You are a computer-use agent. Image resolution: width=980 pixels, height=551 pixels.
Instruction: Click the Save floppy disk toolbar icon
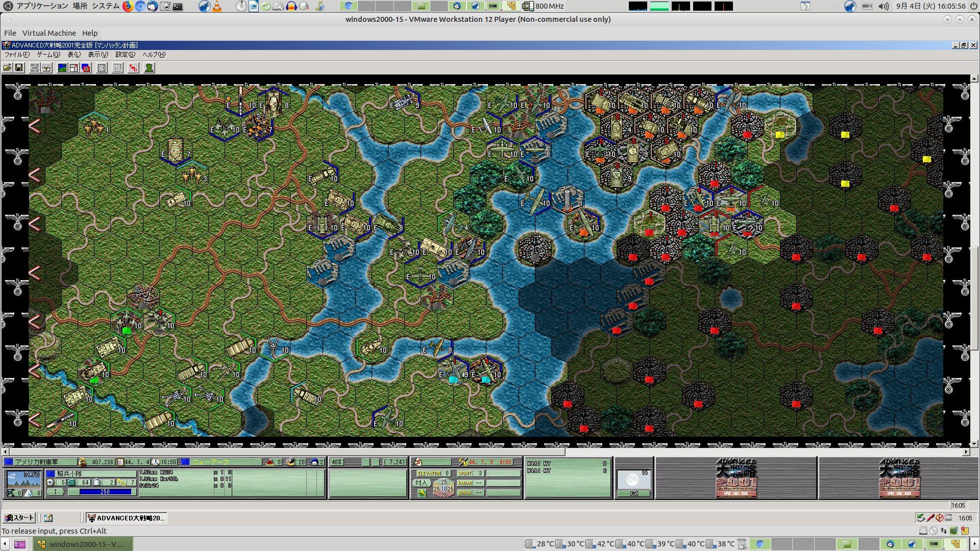click(x=19, y=68)
